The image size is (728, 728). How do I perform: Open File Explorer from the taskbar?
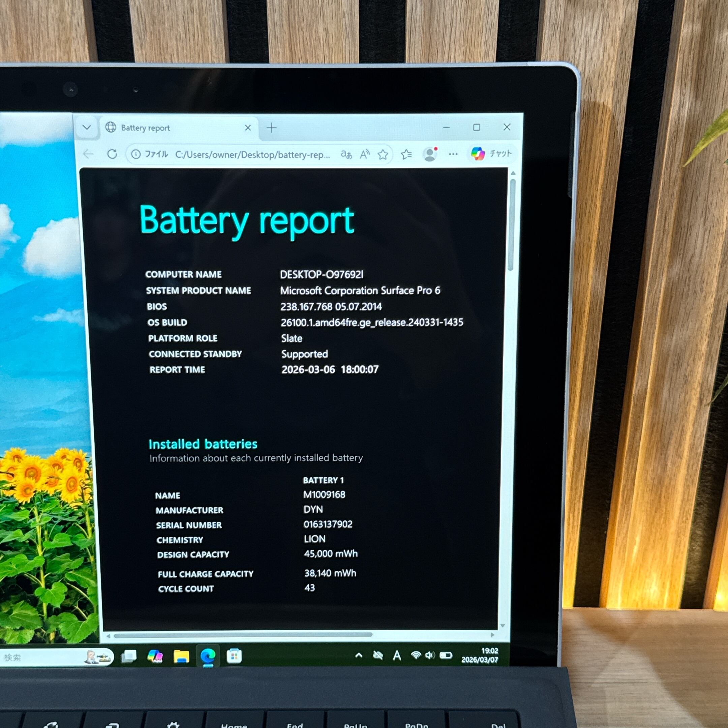click(x=181, y=656)
